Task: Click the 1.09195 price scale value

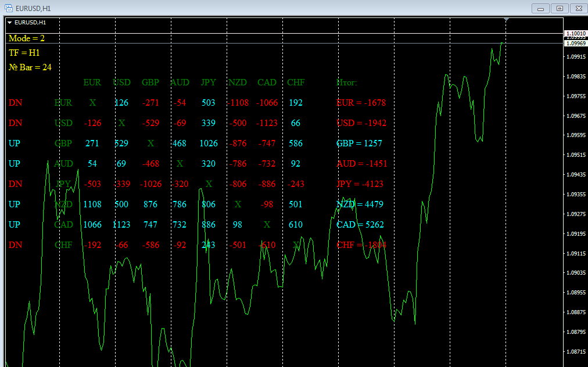Action: (x=576, y=233)
